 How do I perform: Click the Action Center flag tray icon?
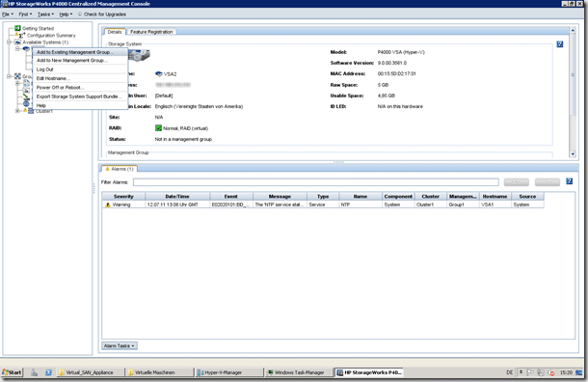530,372
